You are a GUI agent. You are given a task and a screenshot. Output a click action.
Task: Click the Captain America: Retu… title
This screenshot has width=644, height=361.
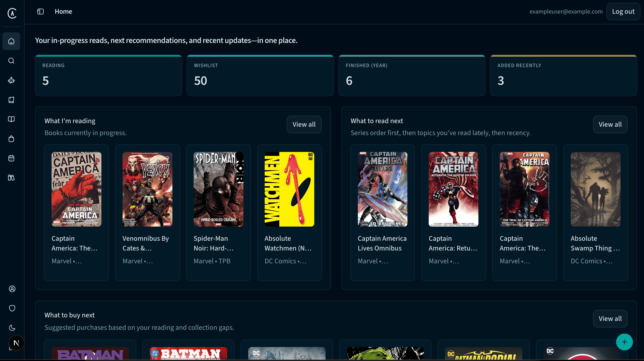click(453, 243)
